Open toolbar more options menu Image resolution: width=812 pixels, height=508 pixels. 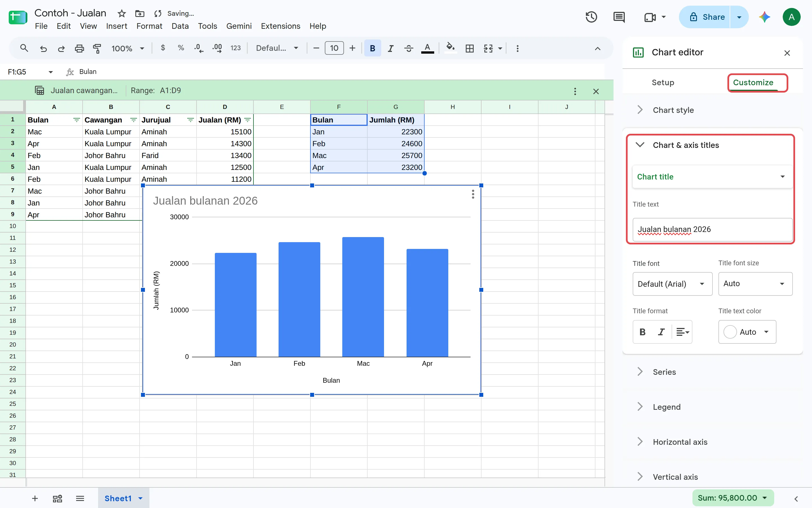pyautogui.click(x=517, y=48)
